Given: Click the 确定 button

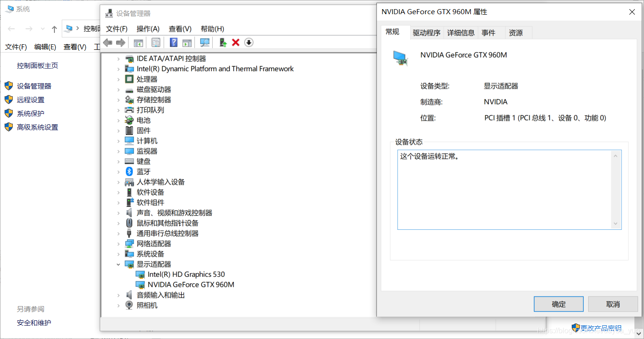Looking at the screenshot, I should [x=558, y=304].
